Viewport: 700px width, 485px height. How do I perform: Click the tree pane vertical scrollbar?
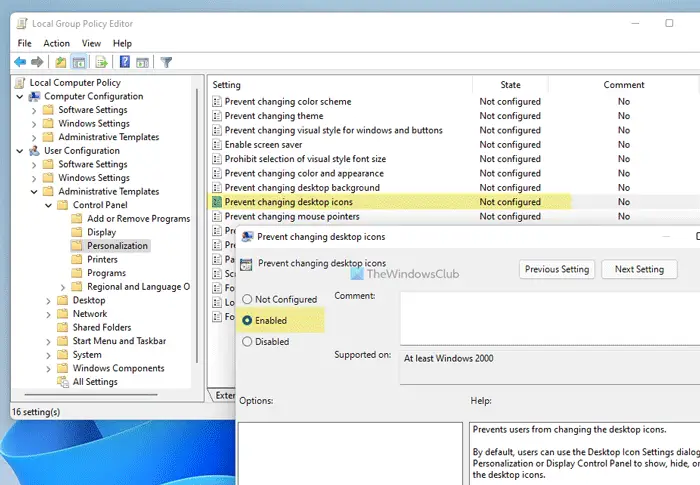click(x=197, y=226)
